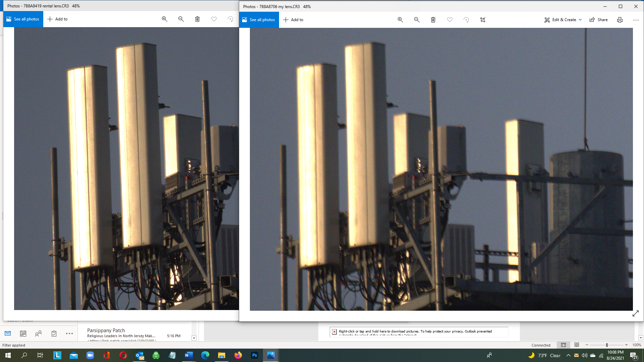The width and height of the screenshot is (644, 362).
Task: Click the crop icon in right Photos toolbar
Action: 482,20
